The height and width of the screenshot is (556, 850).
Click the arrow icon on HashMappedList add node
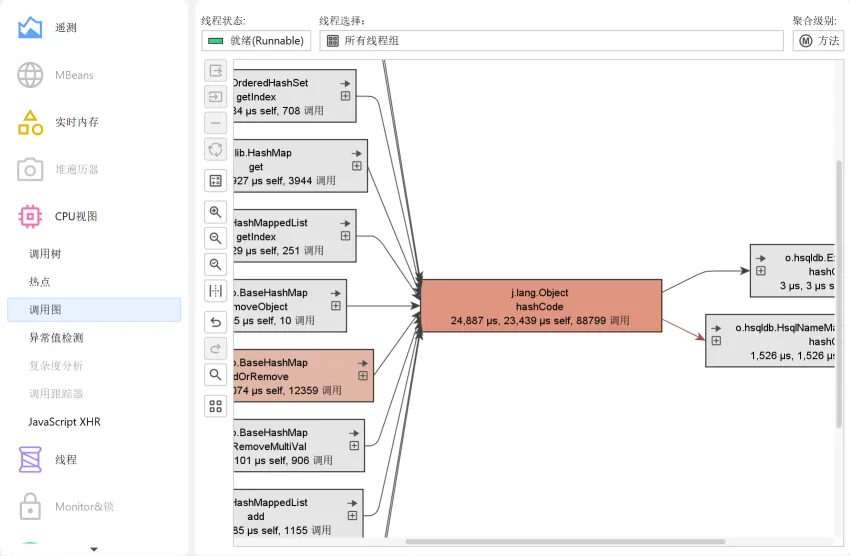tap(352, 503)
